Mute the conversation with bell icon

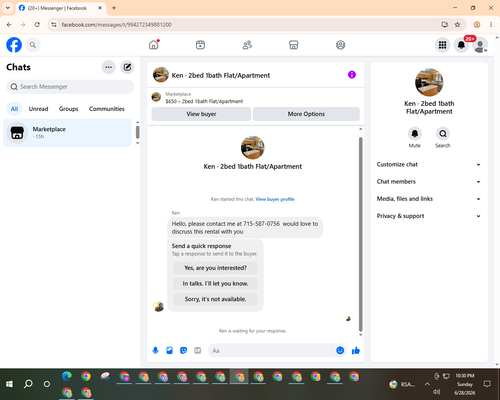pos(415,134)
